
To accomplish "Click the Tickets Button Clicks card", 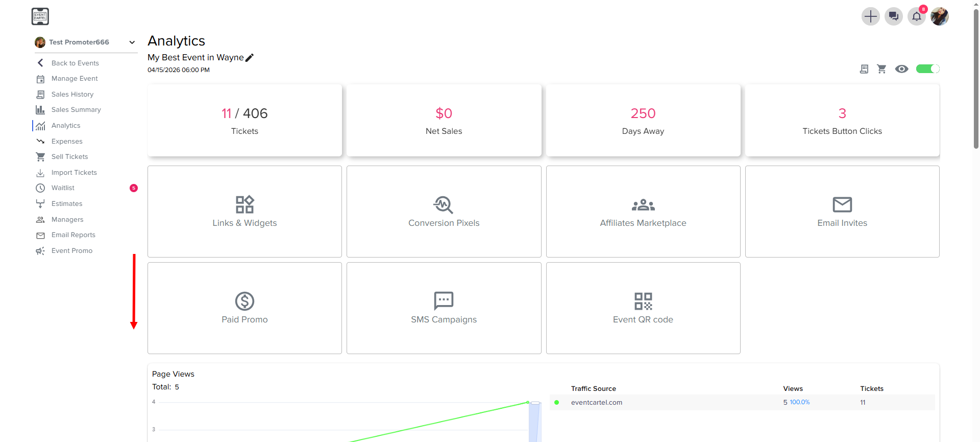I will coord(842,121).
